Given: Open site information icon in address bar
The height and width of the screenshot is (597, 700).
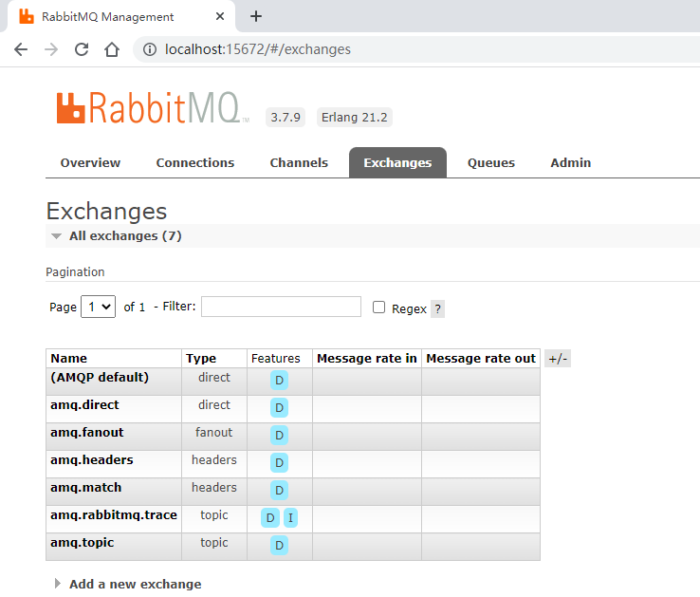Looking at the screenshot, I should click(x=150, y=49).
